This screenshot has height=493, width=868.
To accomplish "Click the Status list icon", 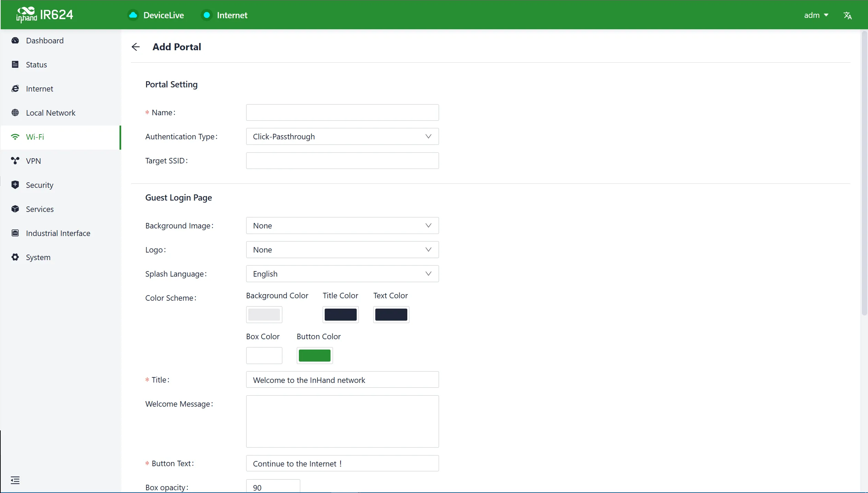I will pyautogui.click(x=15, y=65).
